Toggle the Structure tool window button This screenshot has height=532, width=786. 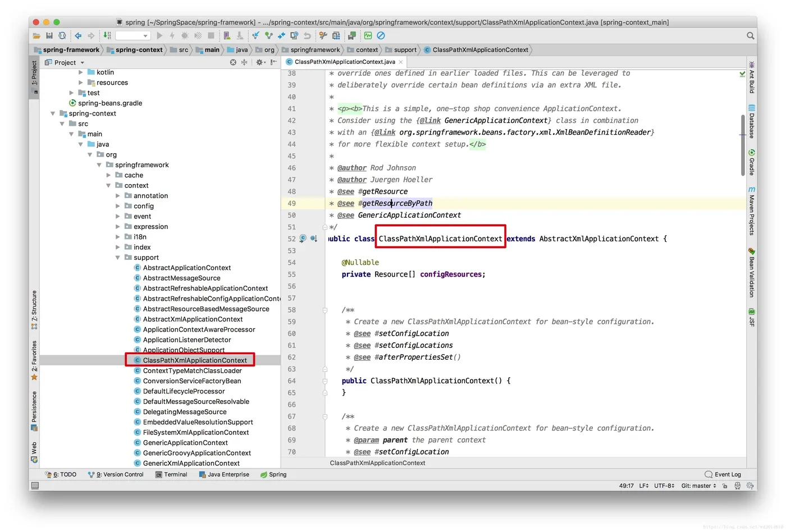34,310
